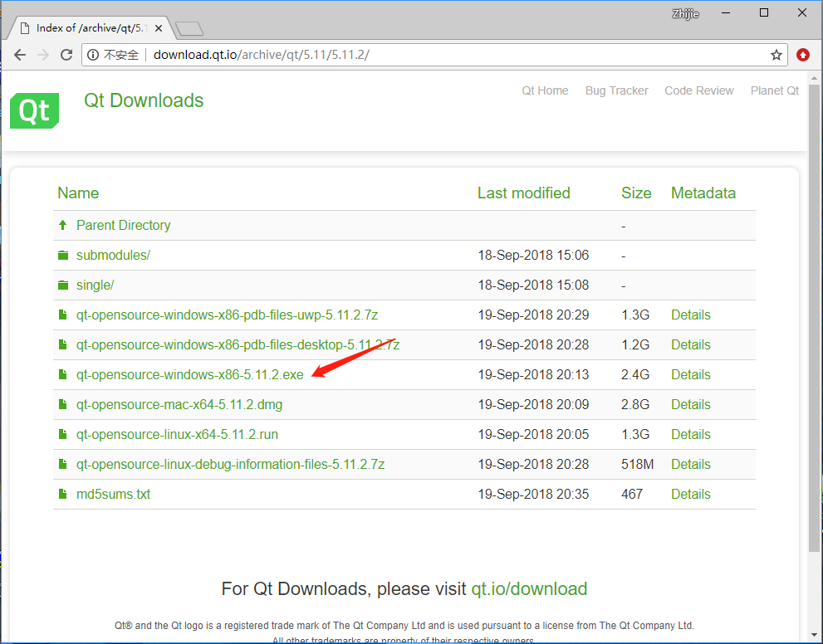This screenshot has height=644, width=823.
Task: Click the browser forward arrow
Action: point(43,55)
